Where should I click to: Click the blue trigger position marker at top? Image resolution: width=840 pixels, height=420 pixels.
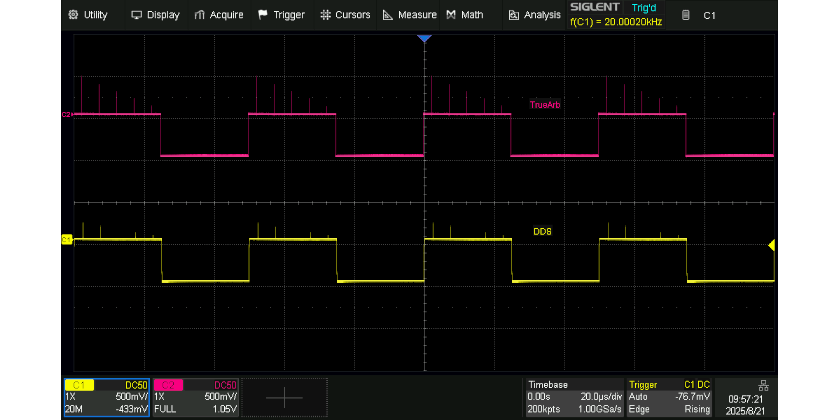424,38
